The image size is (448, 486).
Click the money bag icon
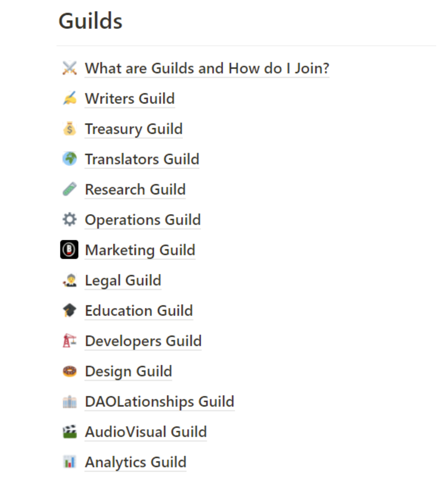tap(69, 129)
